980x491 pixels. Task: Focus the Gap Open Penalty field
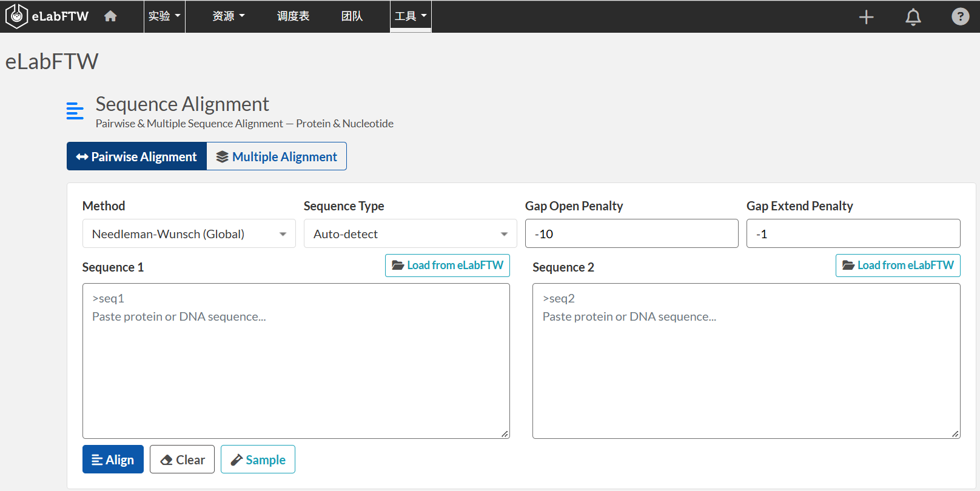(x=632, y=233)
